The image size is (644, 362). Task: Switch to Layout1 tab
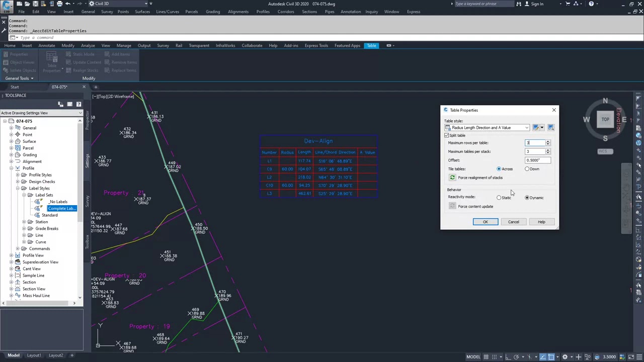coord(34,355)
